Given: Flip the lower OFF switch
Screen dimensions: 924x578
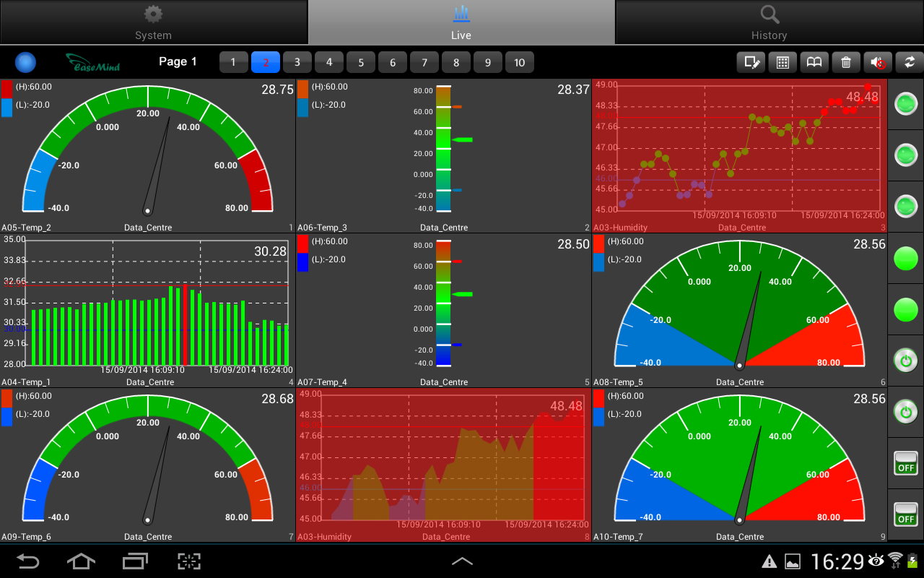Looking at the screenshot, I should pyautogui.click(x=905, y=514).
